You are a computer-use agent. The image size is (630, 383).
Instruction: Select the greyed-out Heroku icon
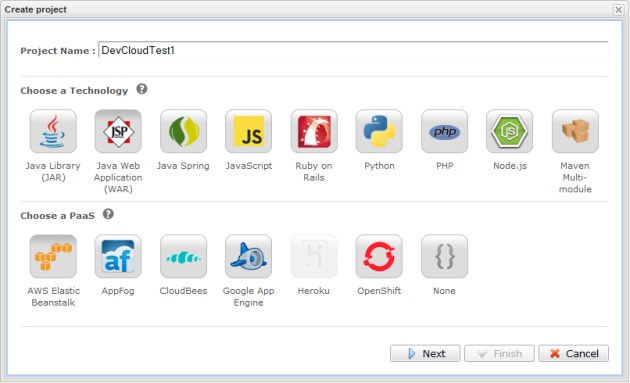pos(314,256)
